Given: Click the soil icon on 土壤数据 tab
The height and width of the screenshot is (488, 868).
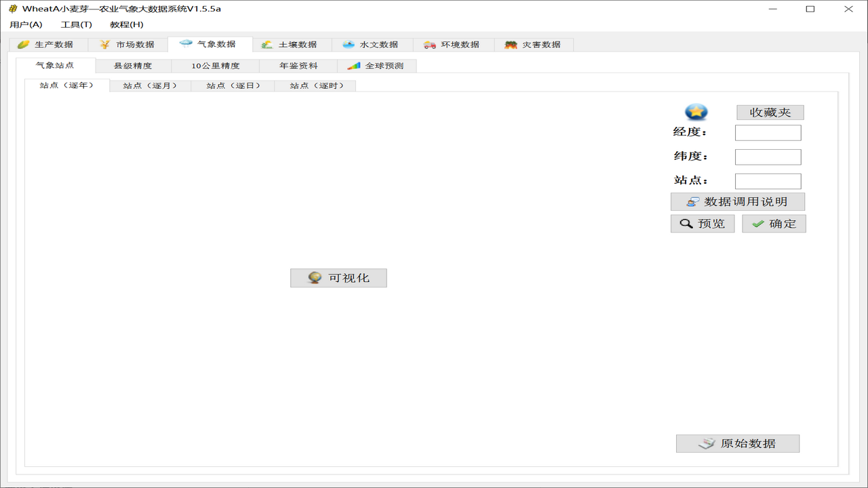Looking at the screenshot, I should tap(266, 43).
